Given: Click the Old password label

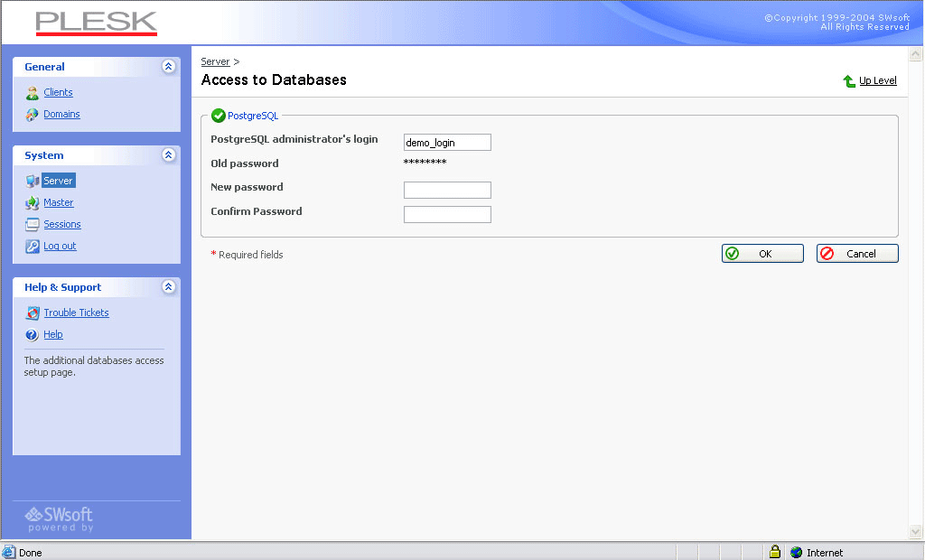Looking at the screenshot, I should click(x=244, y=163).
